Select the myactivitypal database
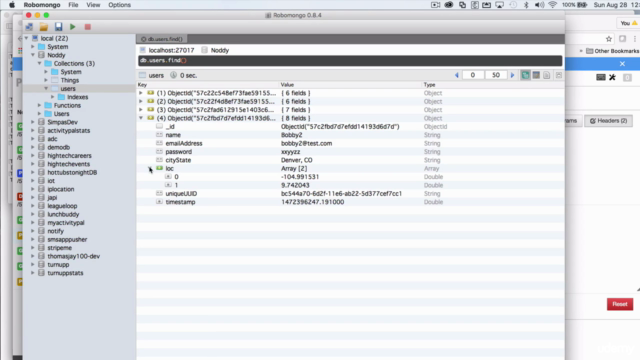The width and height of the screenshot is (640, 360). coord(66,222)
